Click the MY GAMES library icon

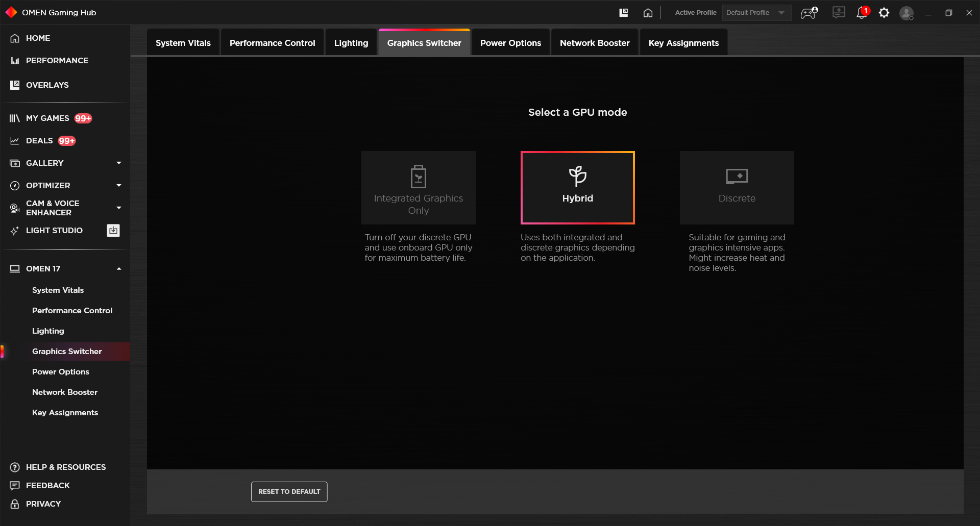[15, 118]
